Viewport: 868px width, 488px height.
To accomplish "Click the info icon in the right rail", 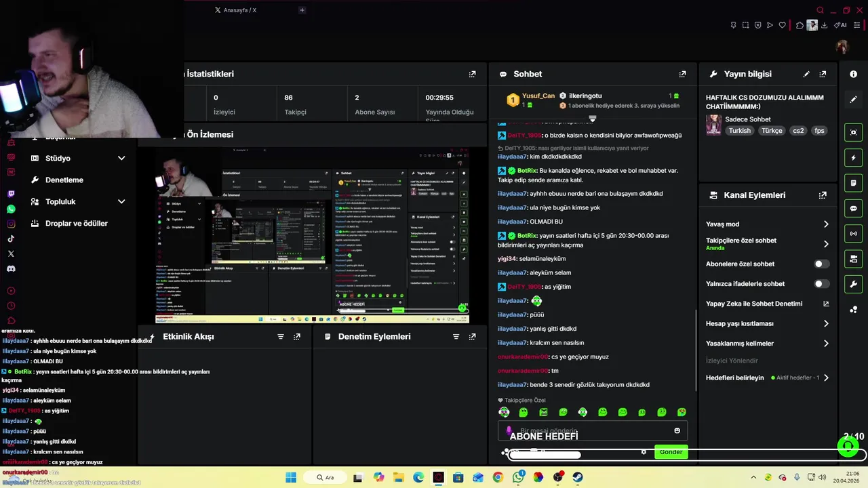I will click(x=853, y=74).
